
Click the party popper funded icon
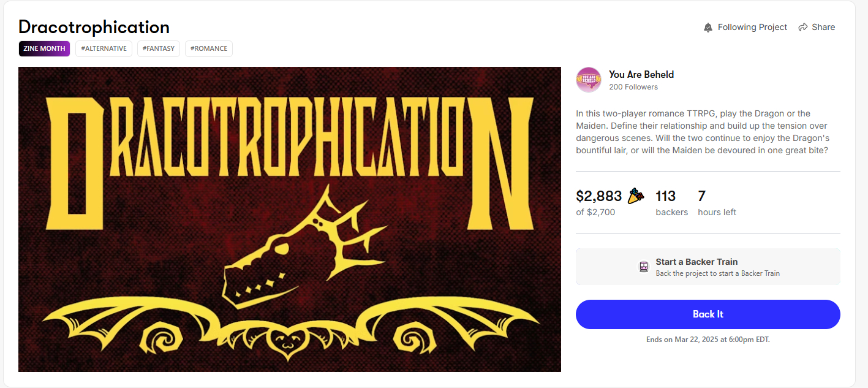point(636,196)
